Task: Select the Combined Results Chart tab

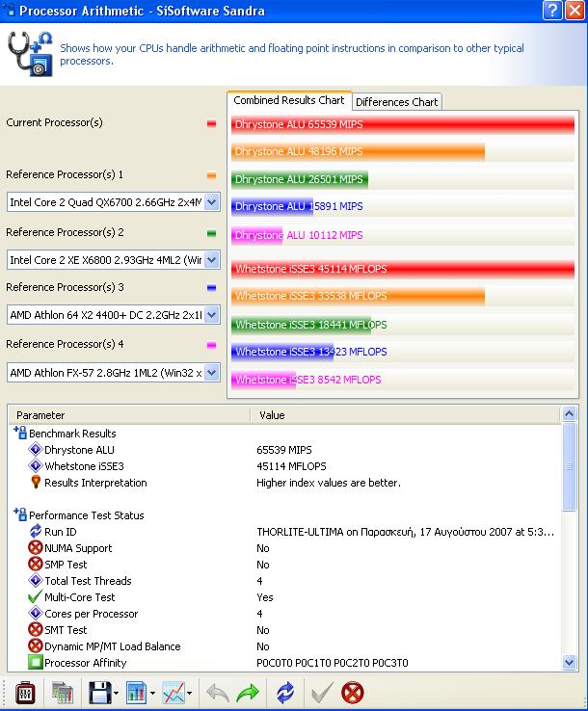Action: click(x=289, y=100)
